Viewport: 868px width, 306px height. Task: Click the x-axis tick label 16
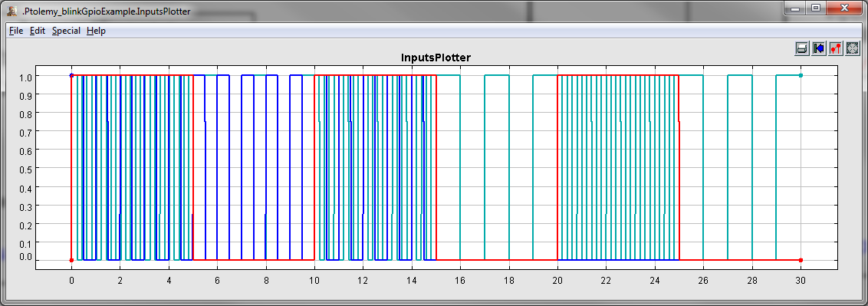(460, 281)
